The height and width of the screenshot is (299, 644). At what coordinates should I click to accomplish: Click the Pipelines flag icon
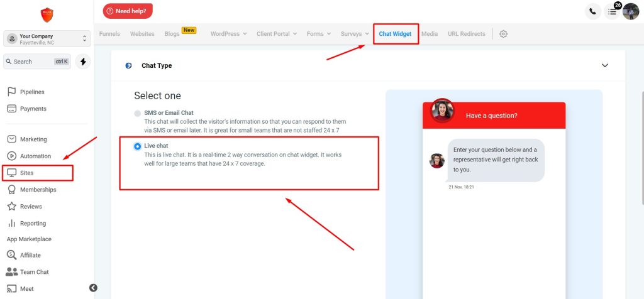11,92
